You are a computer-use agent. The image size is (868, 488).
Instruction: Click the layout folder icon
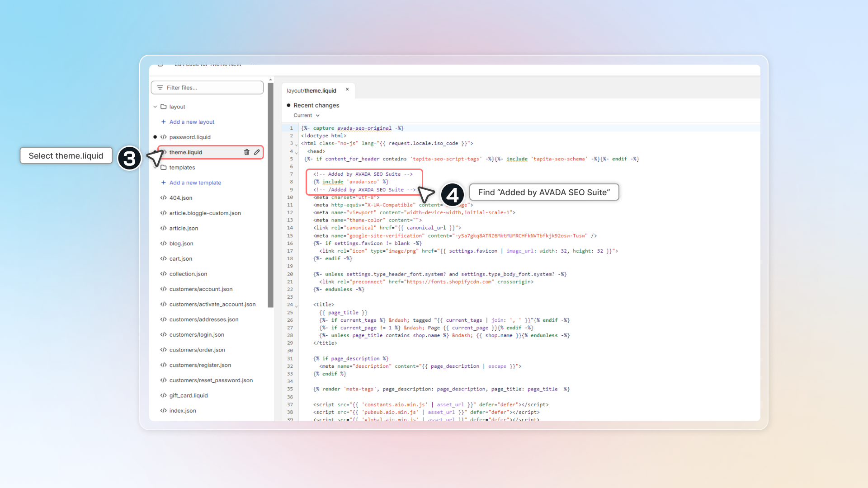point(164,107)
